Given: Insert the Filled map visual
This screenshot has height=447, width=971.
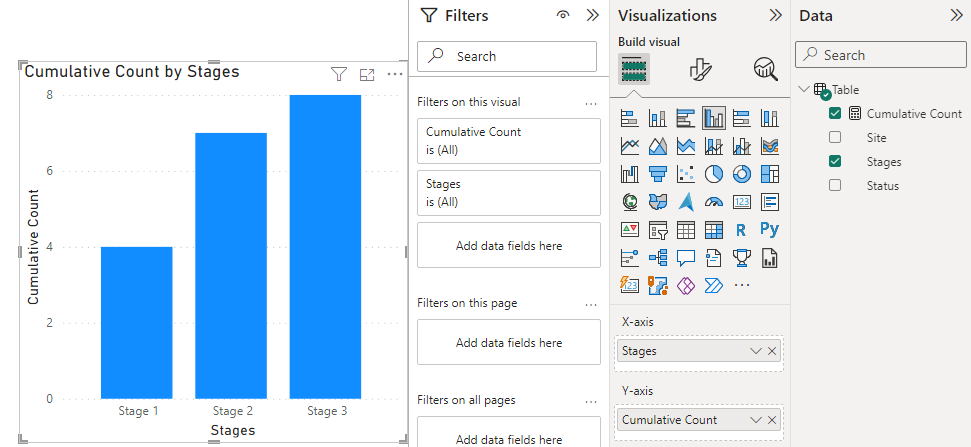Looking at the screenshot, I should tap(658, 202).
